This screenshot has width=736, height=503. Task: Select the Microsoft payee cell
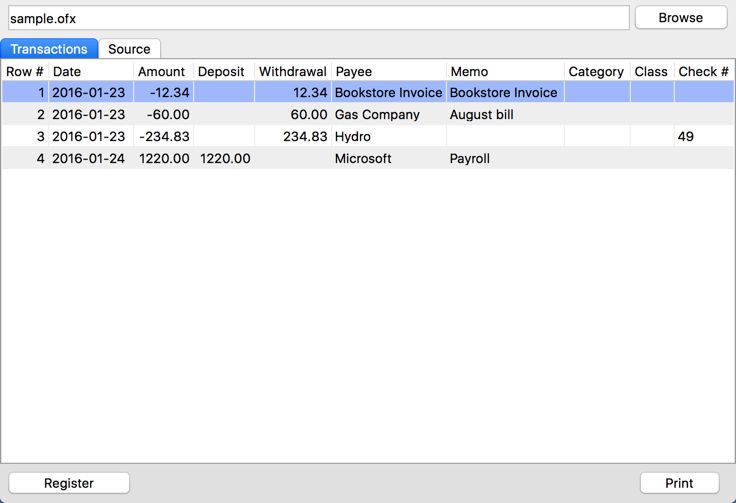coord(389,159)
